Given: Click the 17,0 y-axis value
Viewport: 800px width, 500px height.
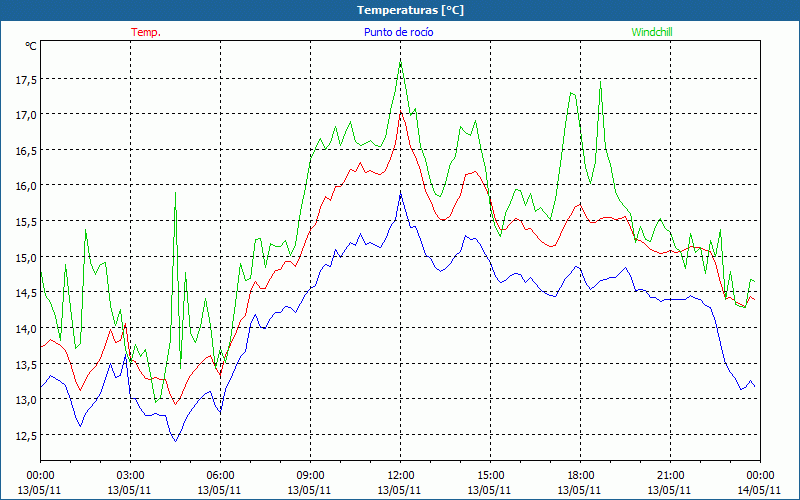Looking at the screenshot, I should point(27,116).
